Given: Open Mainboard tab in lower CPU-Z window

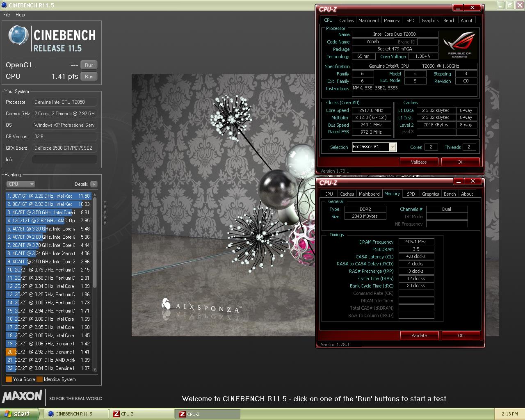Looking at the screenshot, I should (x=369, y=194).
